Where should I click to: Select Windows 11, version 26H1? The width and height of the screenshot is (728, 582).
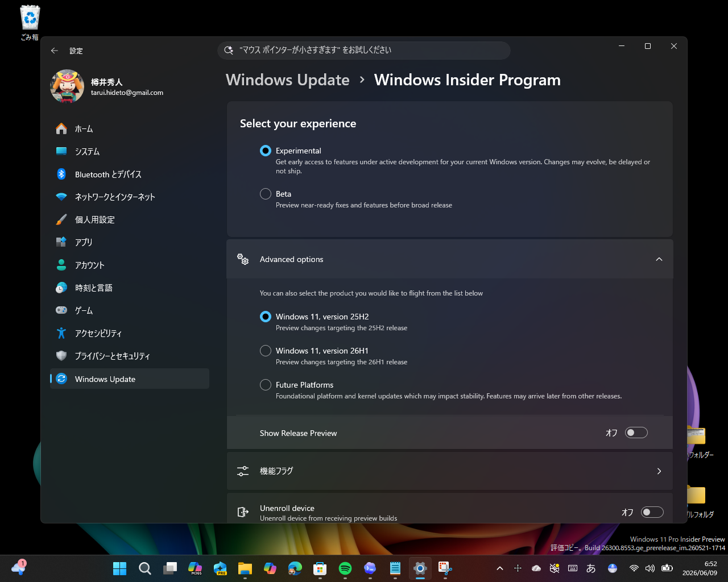pos(266,351)
